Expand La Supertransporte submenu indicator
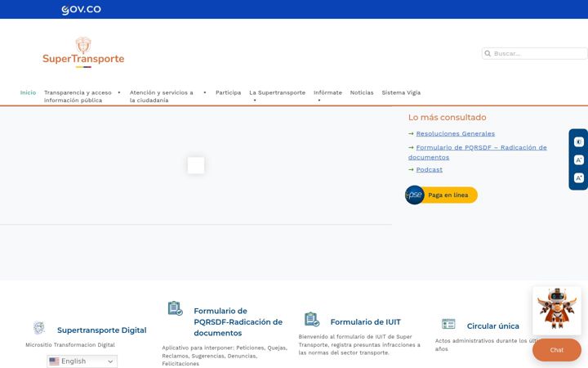 (x=255, y=101)
